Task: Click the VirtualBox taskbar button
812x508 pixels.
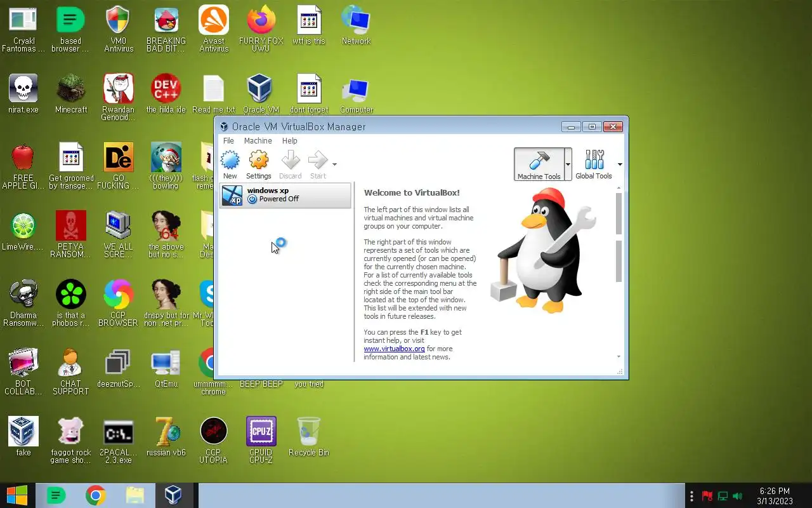Action: tap(173, 495)
